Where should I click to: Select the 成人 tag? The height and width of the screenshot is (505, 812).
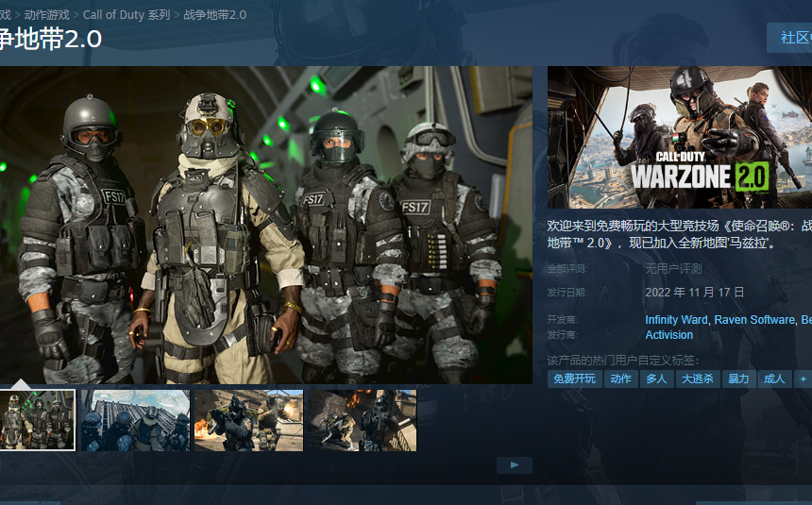click(x=775, y=379)
